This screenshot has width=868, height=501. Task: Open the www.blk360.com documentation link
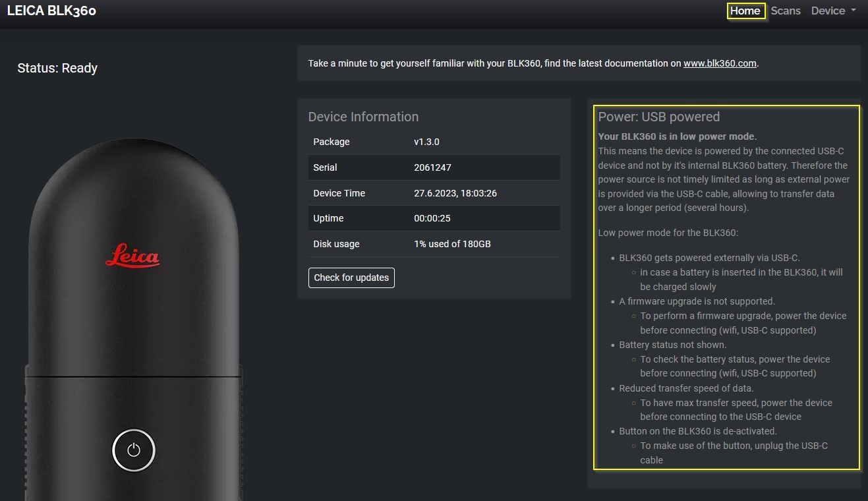[720, 64]
